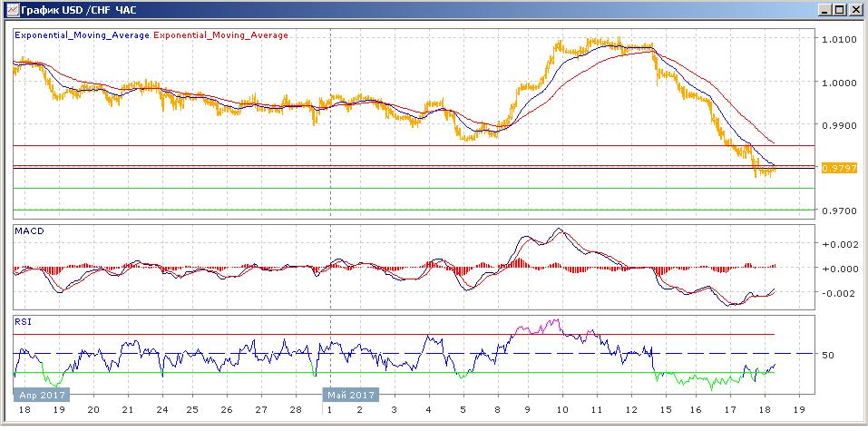The width and height of the screenshot is (868, 431).
Task: Click date label 24 on time axis
Action: pos(162,410)
